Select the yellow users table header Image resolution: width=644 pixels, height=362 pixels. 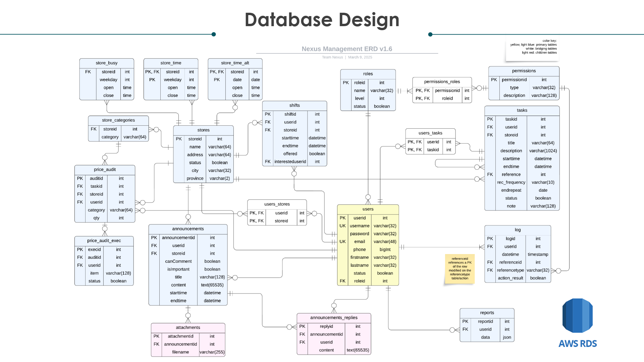(368, 209)
